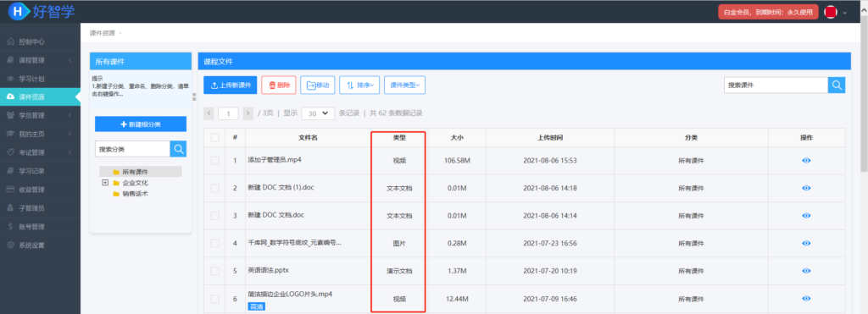Click the 共 62 条数据记录 text
Image resolution: width=868 pixels, height=314 pixels.
tap(397, 113)
